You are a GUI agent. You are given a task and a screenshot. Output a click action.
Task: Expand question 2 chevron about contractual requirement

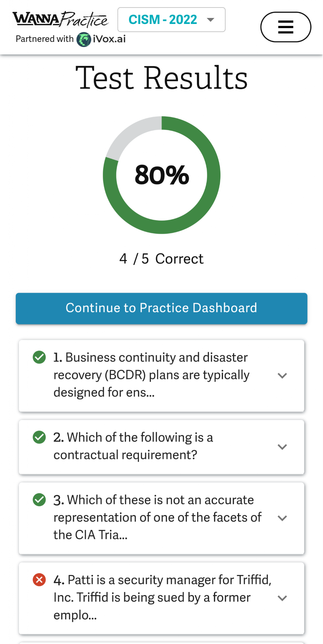(x=282, y=447)
